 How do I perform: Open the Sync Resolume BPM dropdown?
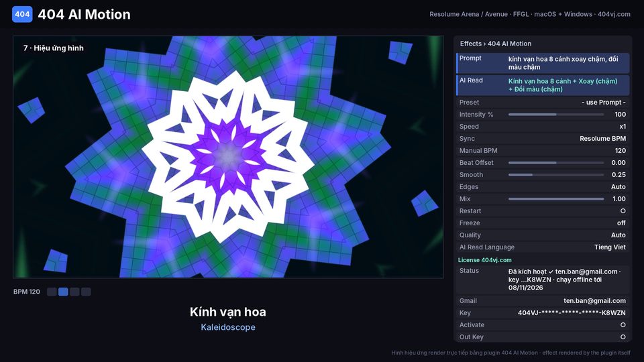click(543, 138)
